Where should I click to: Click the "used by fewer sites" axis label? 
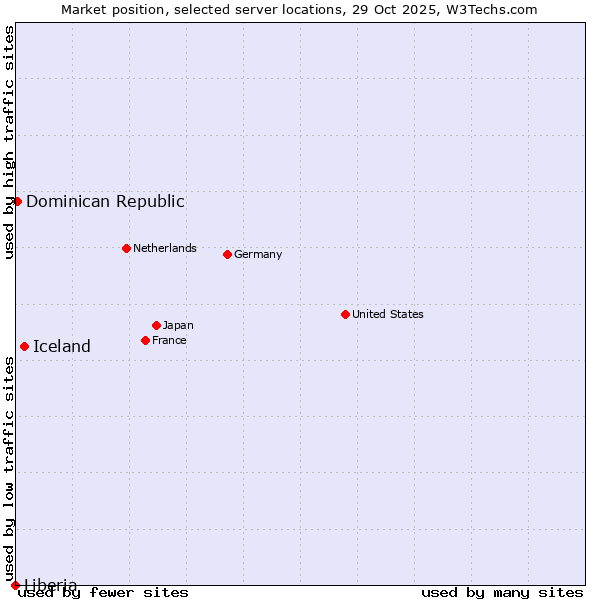point(104,592)
